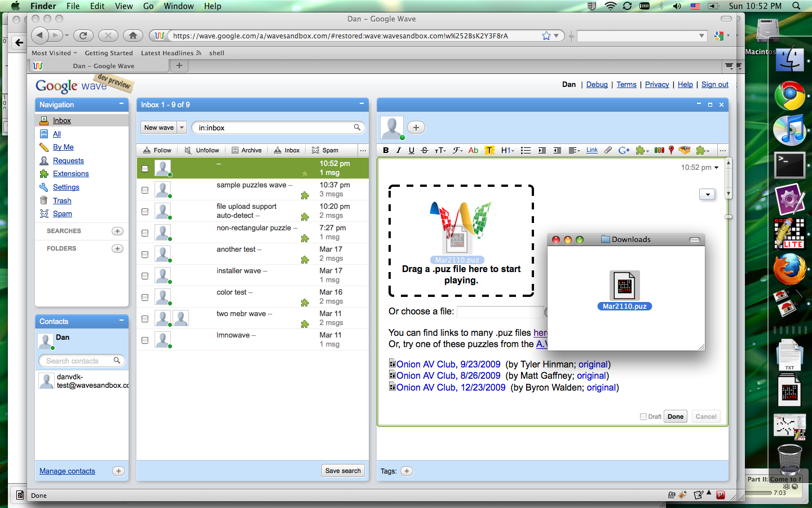Click the Manage contacts link
This screenshot has height=508, width=812.
(67, 471)
